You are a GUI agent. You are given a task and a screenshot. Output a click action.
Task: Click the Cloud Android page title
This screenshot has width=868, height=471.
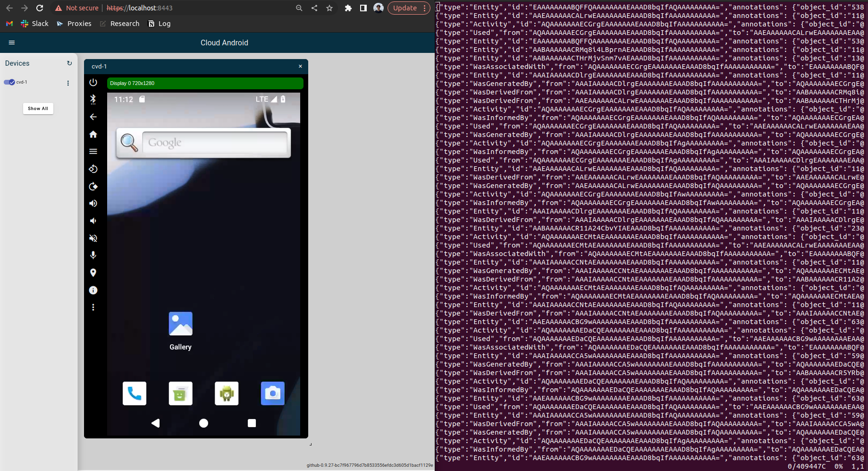(x=224, y=43)
